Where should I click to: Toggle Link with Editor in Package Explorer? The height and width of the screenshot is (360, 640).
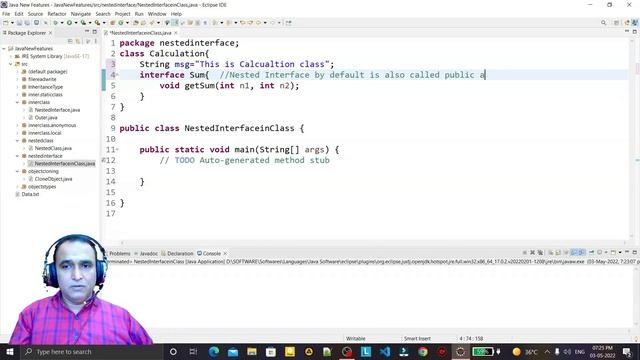click(x=78, y=41)
